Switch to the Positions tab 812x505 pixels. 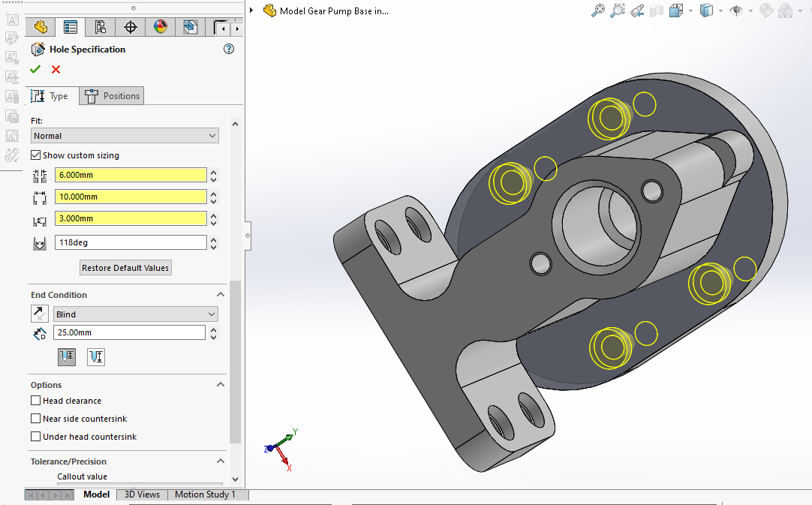(112, 96)
